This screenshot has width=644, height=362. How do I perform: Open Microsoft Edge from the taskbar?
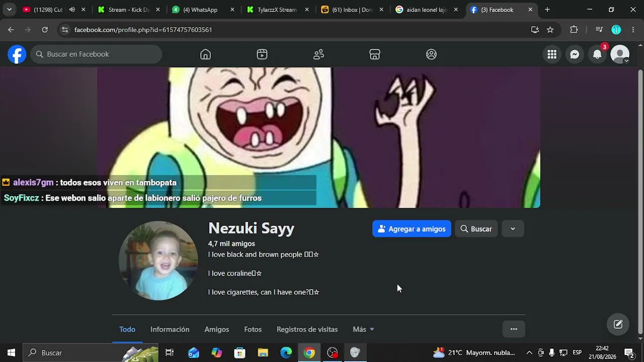(286, 352)
